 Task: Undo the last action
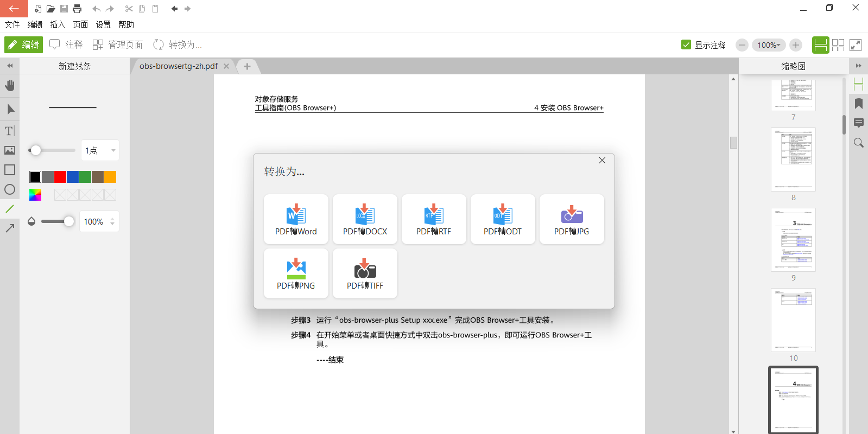pos(96,9)
